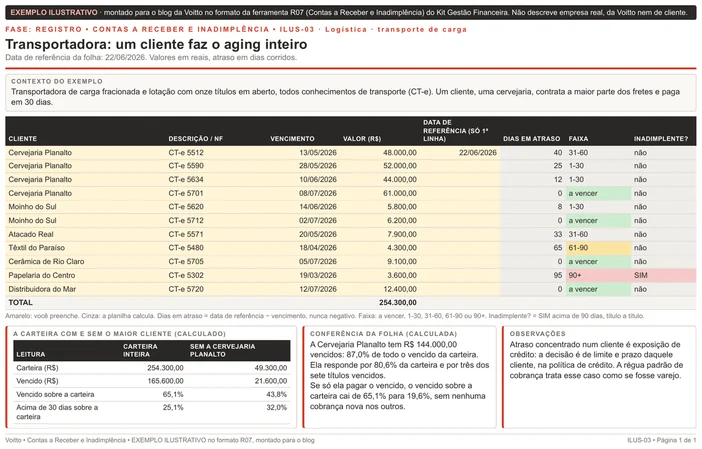The height and width of the screenshot is (449, 702).
Task: Click the 'VENCIMENTO' column header
Action: [292, 139]
